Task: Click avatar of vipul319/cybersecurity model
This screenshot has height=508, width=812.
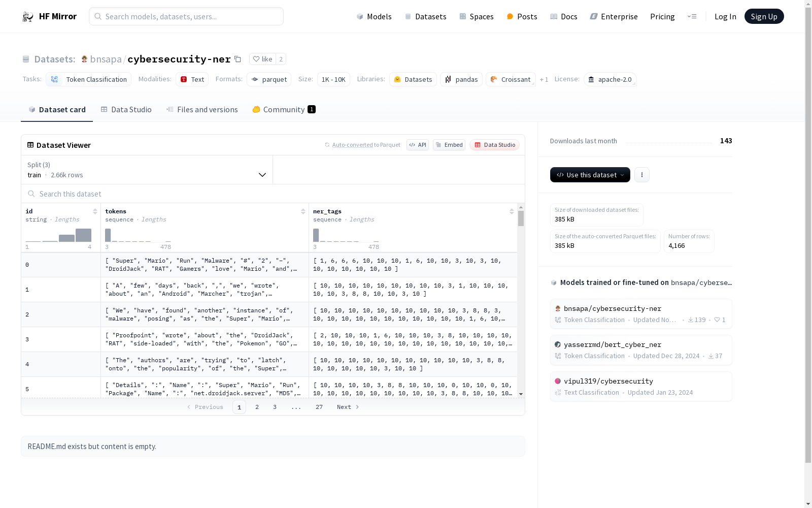Action: (558, 381)
